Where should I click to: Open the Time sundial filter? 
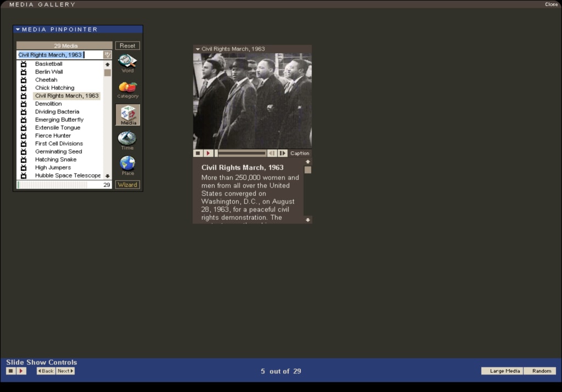(127, 139)
